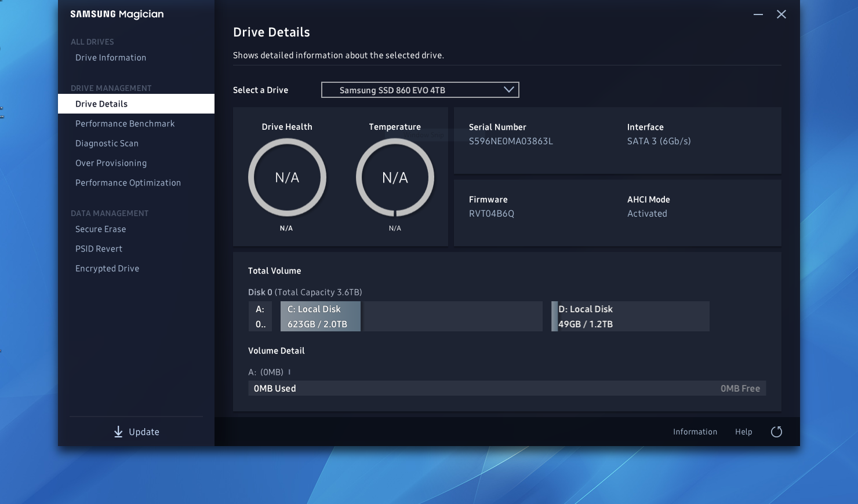858x504 pixels.
Task: Click the 0MB Free label
Action: pyautogui.click(x=740, y=388)
